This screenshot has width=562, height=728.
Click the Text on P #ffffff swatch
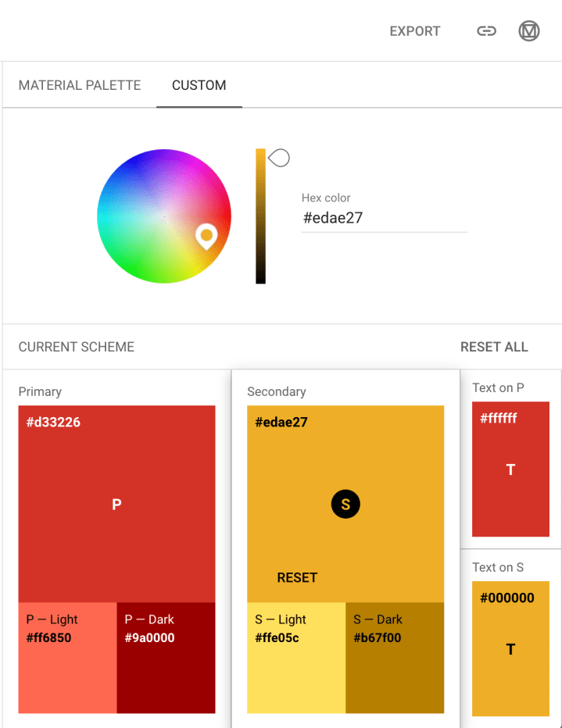(510, 469)
